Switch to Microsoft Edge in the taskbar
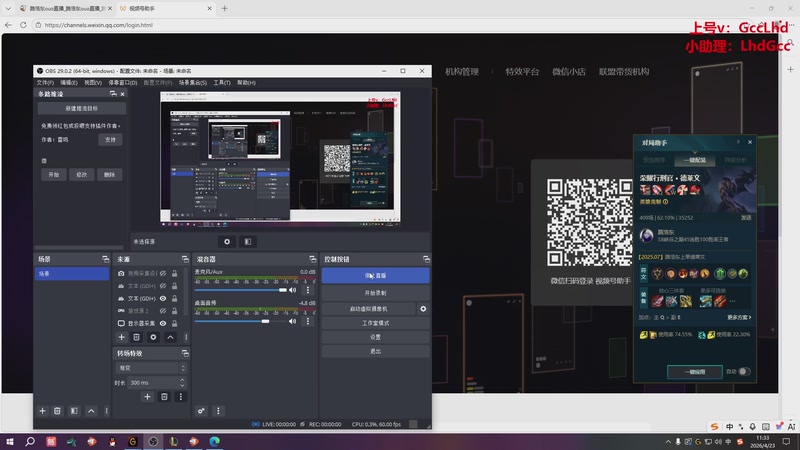The height and width of the screenshot is (450, 800). [214, 441]
